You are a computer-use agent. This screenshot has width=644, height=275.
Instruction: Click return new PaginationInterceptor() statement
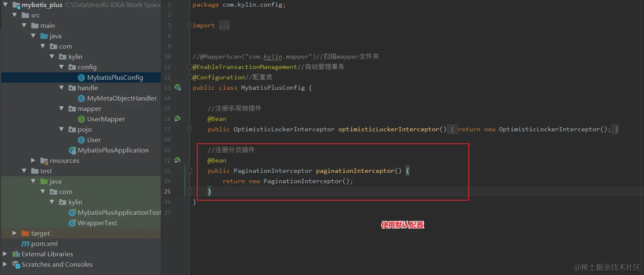[x=288, y=181]
